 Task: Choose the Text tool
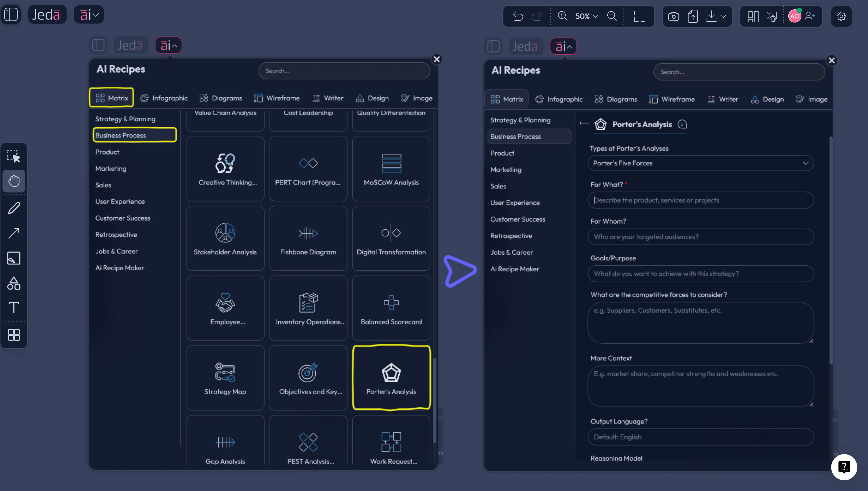tap(13, 307)
